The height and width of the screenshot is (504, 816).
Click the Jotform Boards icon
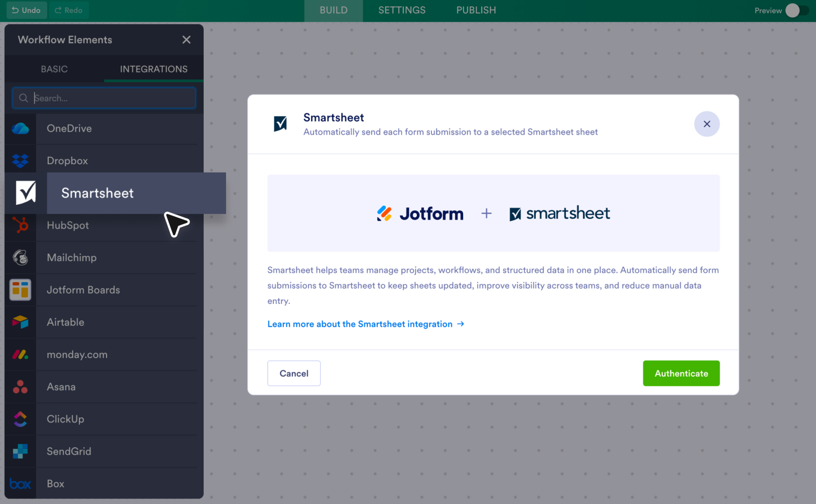tap(20, 290)
